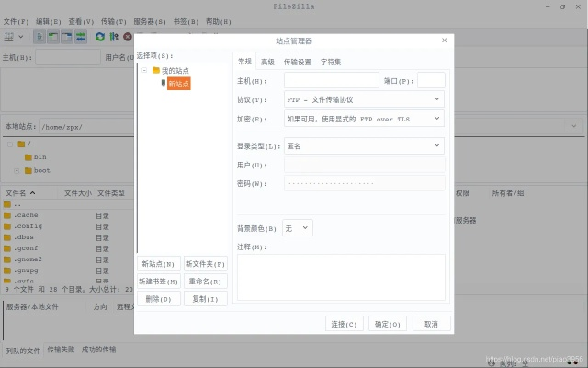The width and height of the screenshot is (588, 368).
Task: Open the Site Manager toolbar icon
Action: pyautogui.click(x=8, y=37)
